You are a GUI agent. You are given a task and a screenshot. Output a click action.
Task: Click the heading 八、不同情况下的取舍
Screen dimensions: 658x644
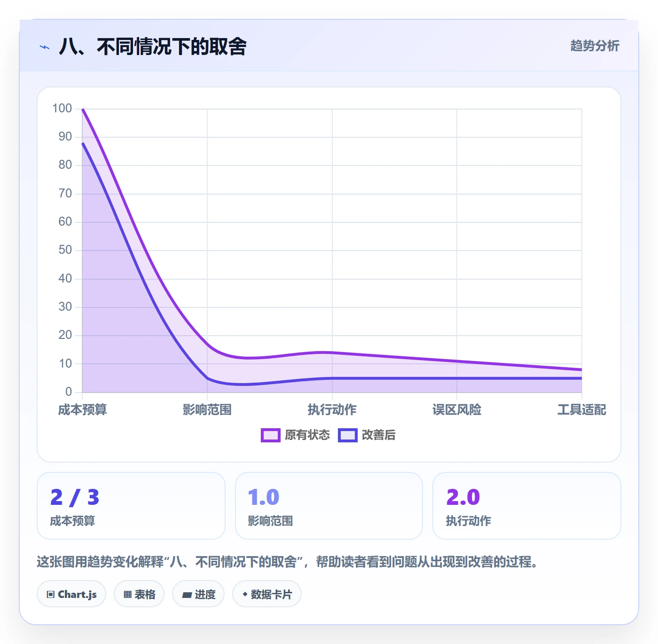pyautogui.click(x=153, y=47)
